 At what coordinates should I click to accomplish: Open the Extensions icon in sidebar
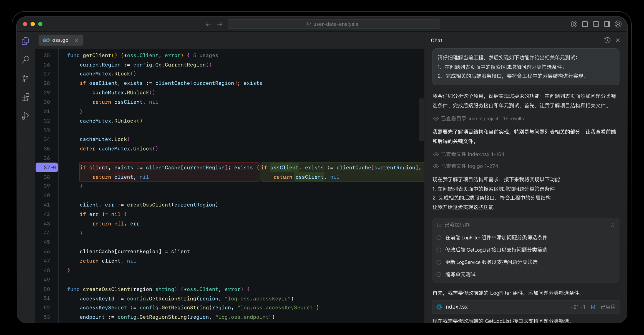click(x=25, y=97)
